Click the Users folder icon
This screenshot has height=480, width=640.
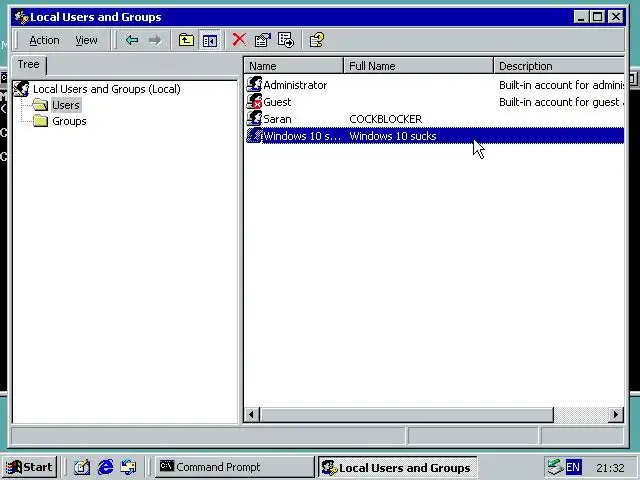(x=40, y=104)
